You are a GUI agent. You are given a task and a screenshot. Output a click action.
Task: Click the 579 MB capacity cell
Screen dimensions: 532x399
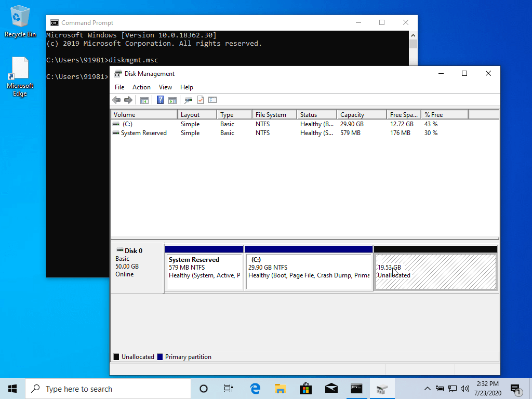pos(350,133)
